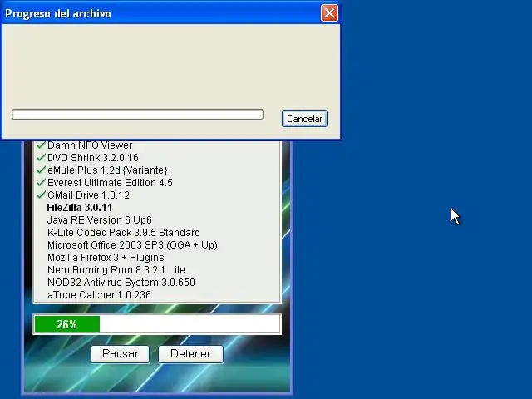Select Everest Ultimate Edition 4.5 entry
Screen dimensions: 532x399
110,183
